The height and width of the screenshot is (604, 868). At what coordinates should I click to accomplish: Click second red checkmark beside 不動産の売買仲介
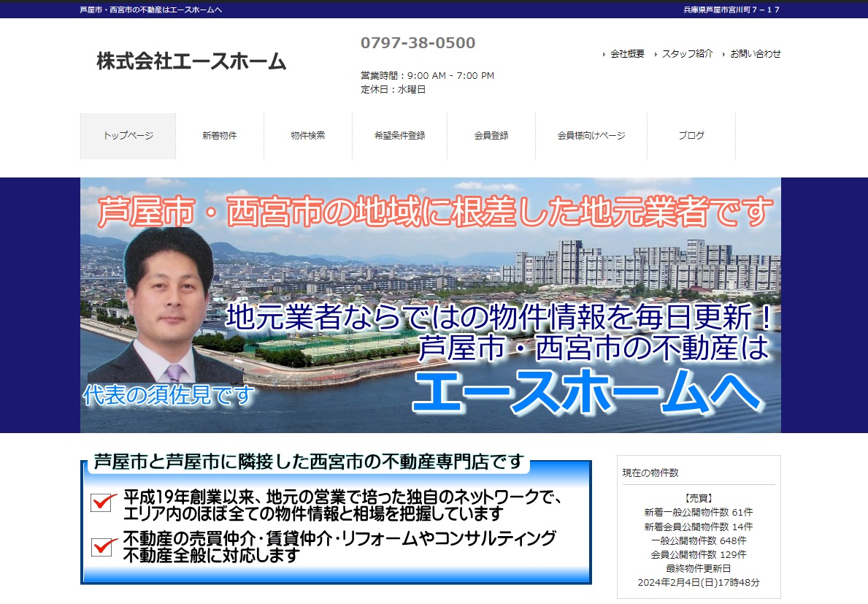point(104,546)
